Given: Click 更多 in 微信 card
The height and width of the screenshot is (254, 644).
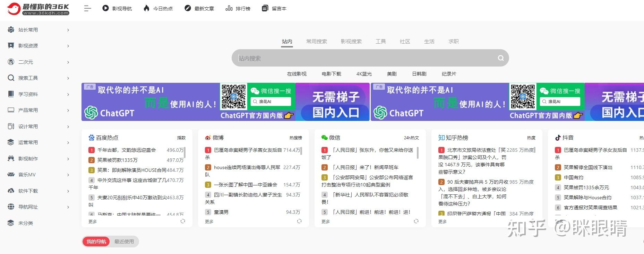Looking at the screenshot, I should coord(326,221).
